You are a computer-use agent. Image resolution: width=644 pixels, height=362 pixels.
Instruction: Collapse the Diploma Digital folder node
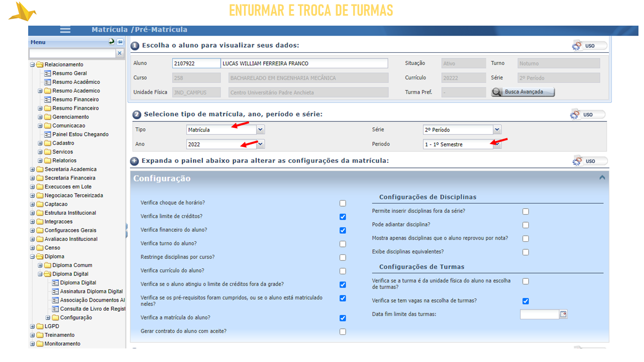point(40,274)
